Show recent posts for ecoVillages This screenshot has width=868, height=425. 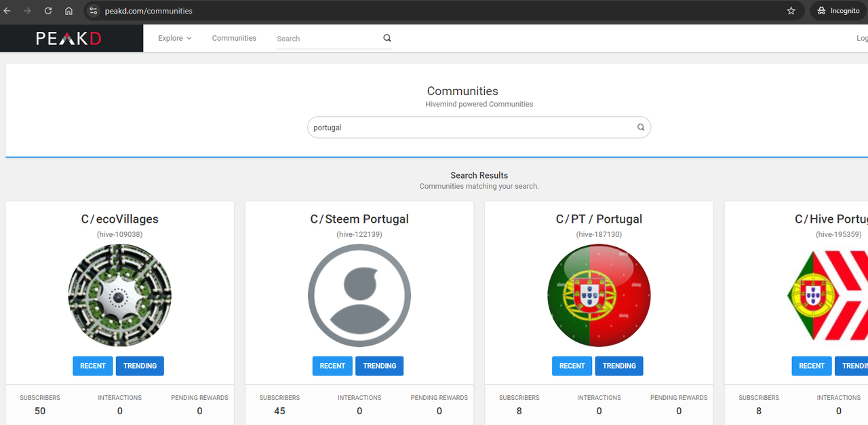pos(93,366)
